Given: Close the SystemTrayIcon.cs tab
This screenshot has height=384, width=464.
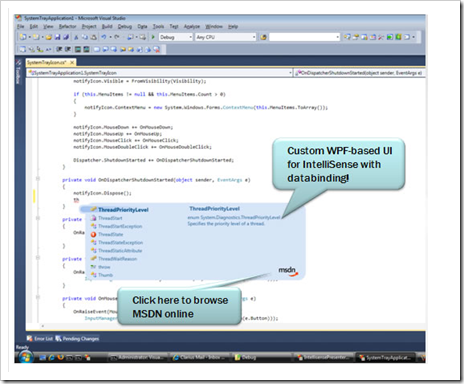Looking at the screenshot, I should [x=72, y=62].
